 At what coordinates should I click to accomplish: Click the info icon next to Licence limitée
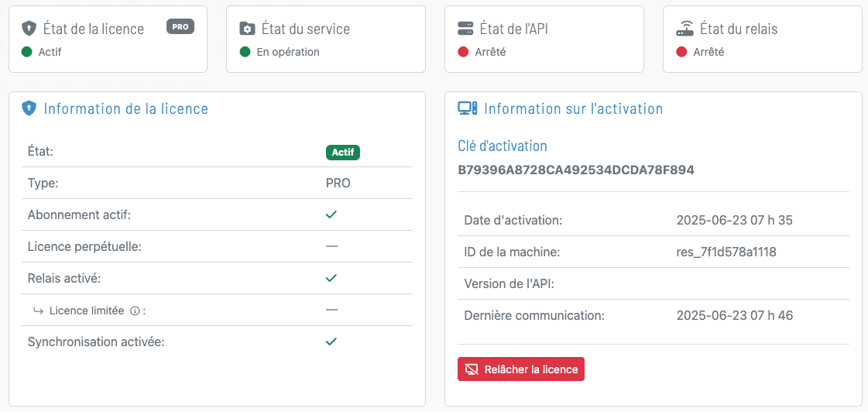click(135, 311)
